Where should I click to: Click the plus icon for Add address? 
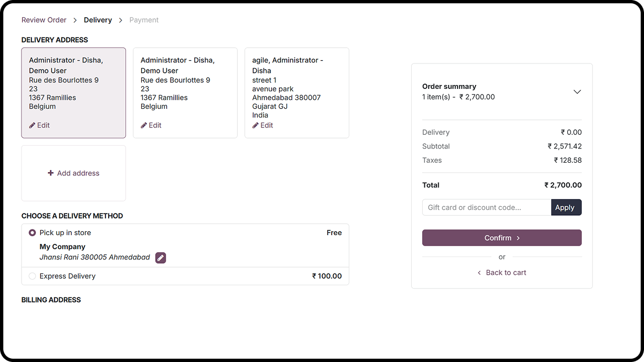51,173
